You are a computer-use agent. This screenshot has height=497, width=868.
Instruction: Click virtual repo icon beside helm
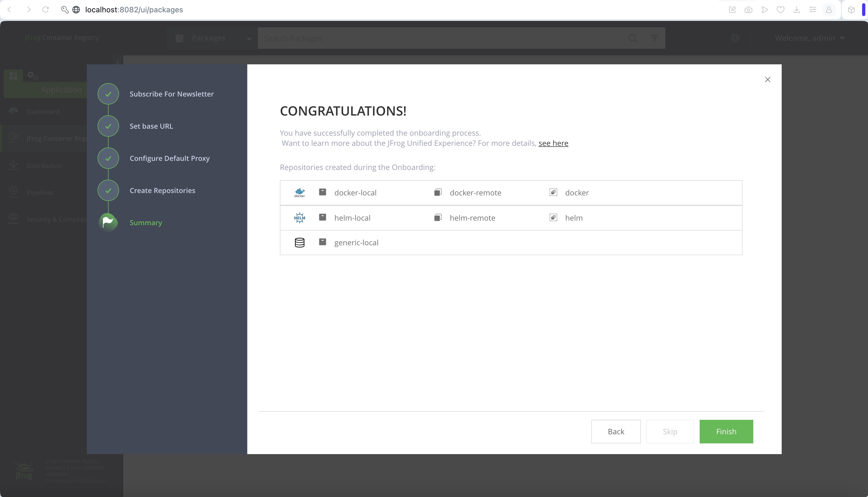tap(553, 217)
